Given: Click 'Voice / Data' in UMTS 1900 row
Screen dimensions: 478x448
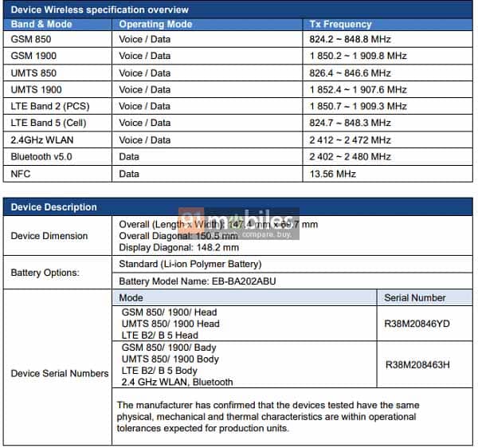Looking at the screenshot, I should pyautogui.click(x=144, y=89).
